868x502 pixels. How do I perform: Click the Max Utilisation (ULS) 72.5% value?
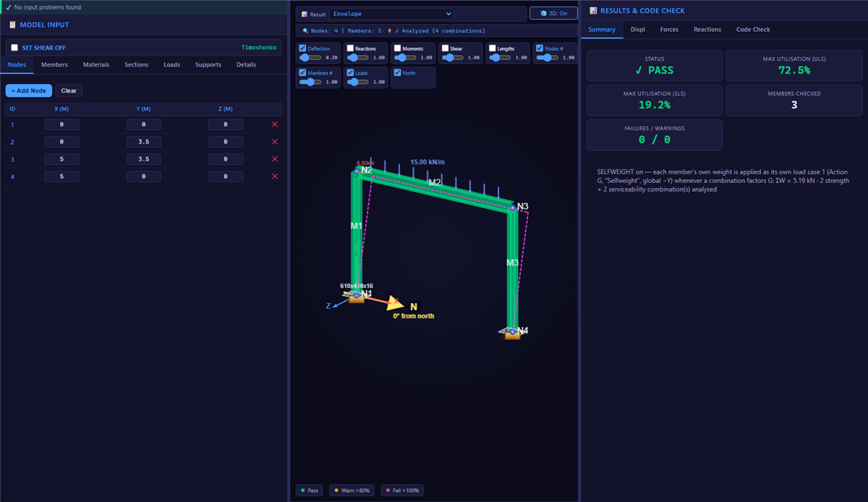(793, 70)
